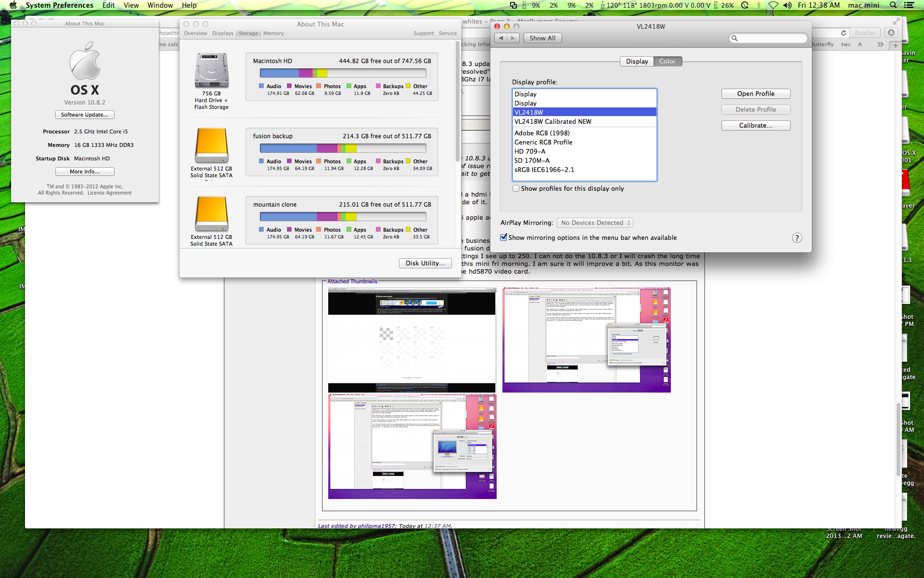Open the Wi-Fi status menu icon

pyautogui.click(x=773, y=5)
